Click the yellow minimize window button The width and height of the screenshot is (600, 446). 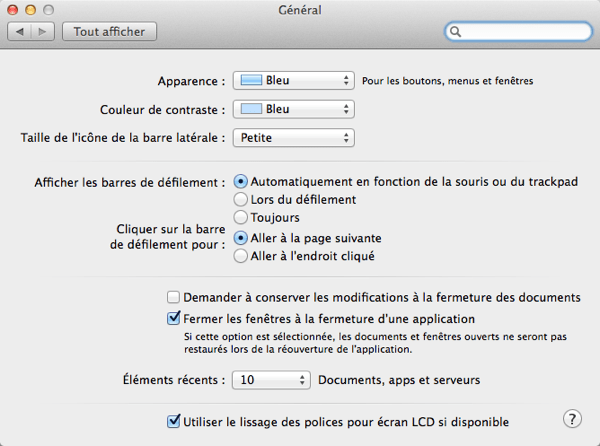[31, 10]
